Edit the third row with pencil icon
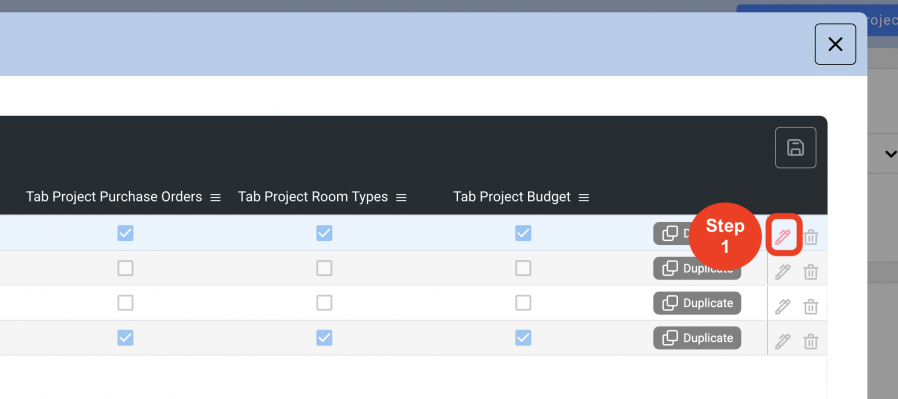The image size is (898, 399). pos(782,306)
